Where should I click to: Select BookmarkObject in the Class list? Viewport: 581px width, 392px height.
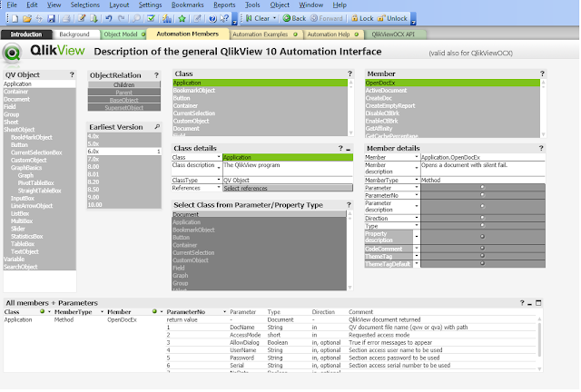[x=261, y=91]
